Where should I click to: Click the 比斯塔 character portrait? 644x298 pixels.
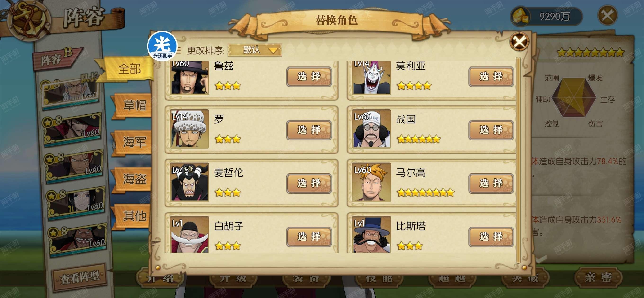pyautogui.click(x=371, y=234)
